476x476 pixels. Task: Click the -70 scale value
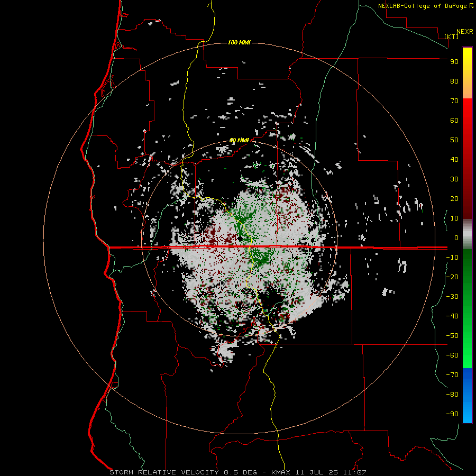tap(452, 374)
